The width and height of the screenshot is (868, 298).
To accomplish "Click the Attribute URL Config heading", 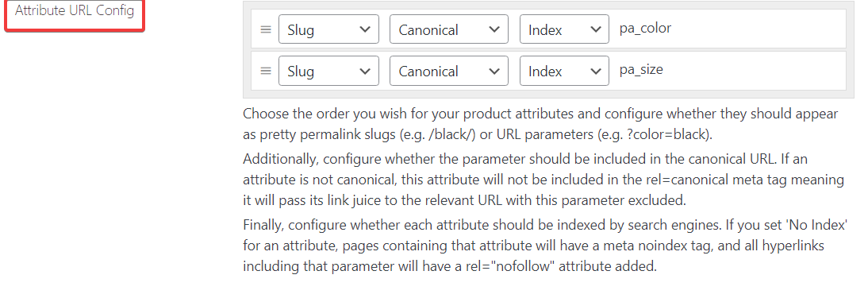I will pos(74,10).
